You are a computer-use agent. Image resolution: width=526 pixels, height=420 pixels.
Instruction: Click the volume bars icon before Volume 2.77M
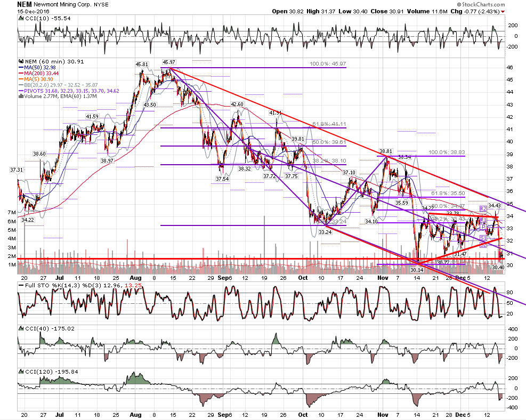(21, 96)
